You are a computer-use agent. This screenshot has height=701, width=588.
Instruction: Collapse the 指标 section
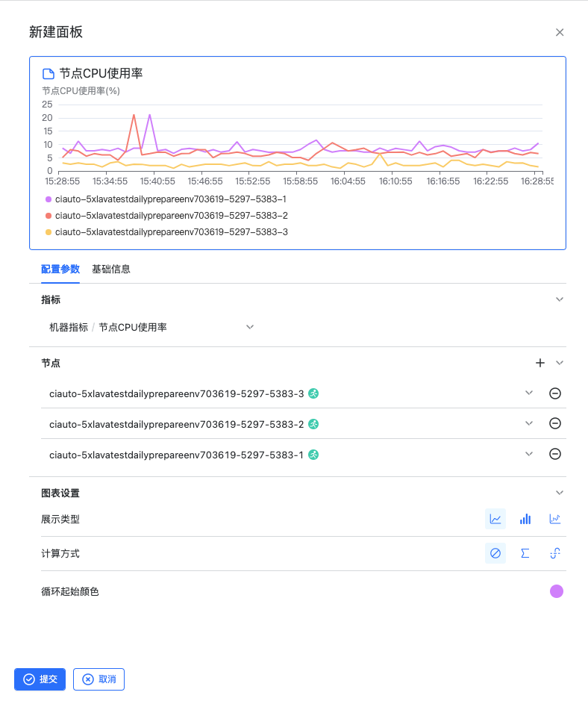560,299
